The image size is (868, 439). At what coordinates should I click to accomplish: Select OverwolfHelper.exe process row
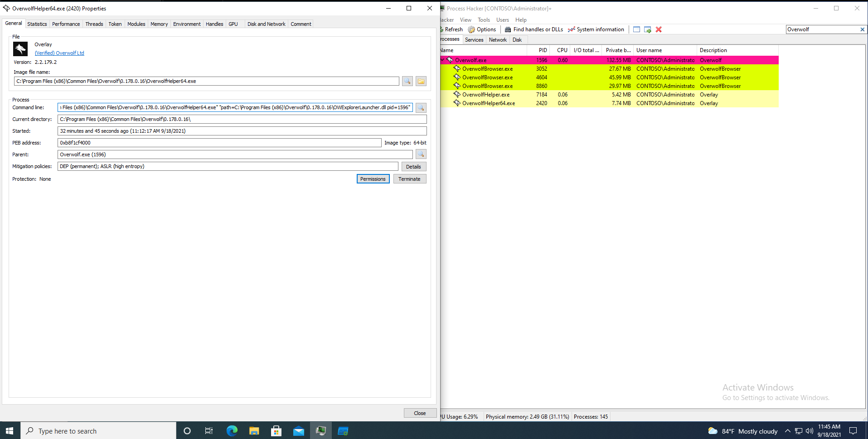(609, 95)
